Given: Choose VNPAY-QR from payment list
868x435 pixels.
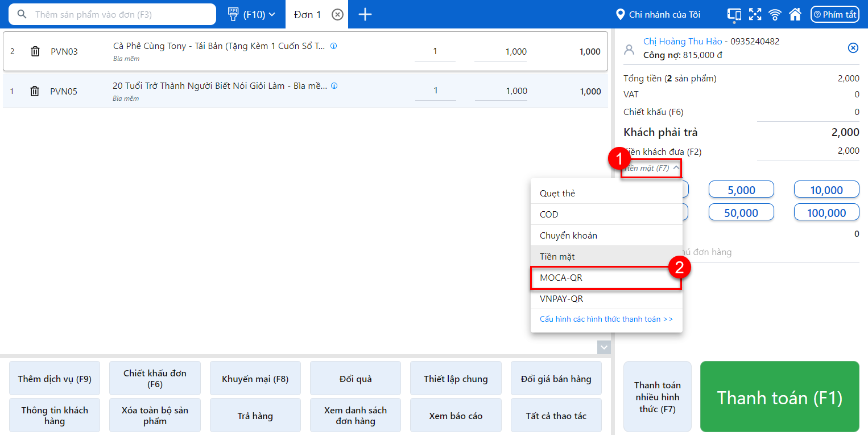Looking at the screenshot, I should (x=606, y=299).
